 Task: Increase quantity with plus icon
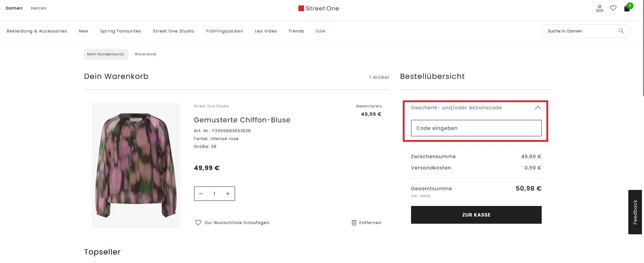point(228,194)
